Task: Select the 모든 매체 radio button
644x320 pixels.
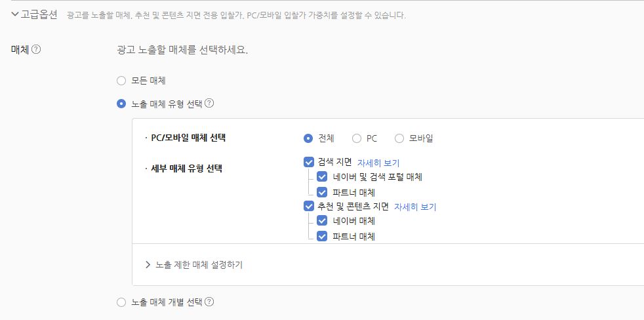Action: [x=121, y=81]
